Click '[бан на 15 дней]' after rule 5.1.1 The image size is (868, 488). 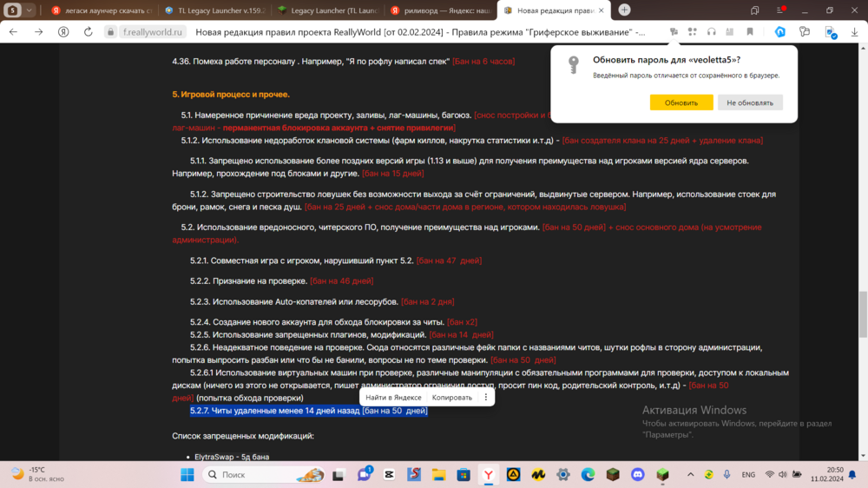[x=393, y=174]
